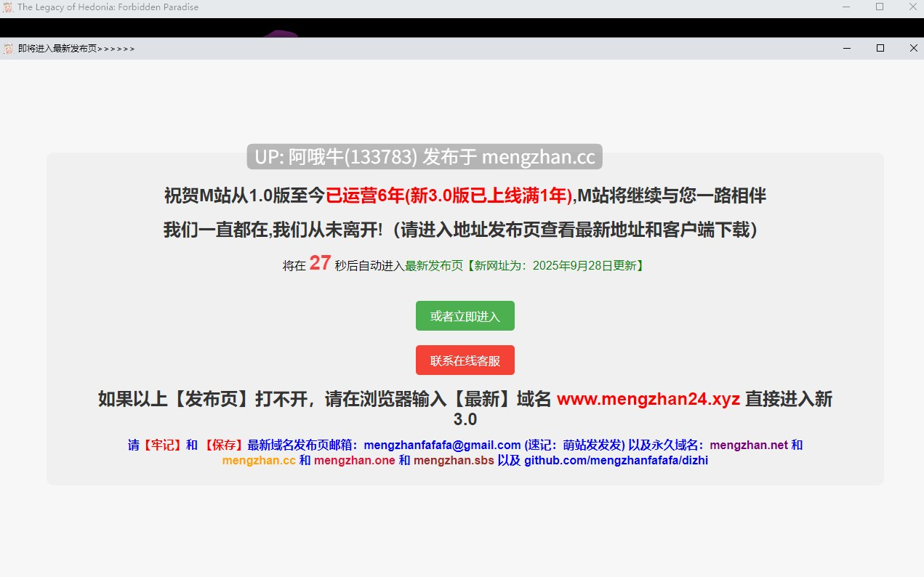Click the mengzhanfafafa@gmail.com email address
Screen dimensions: 924x577
pyautogui.click(x=442, y=445)
